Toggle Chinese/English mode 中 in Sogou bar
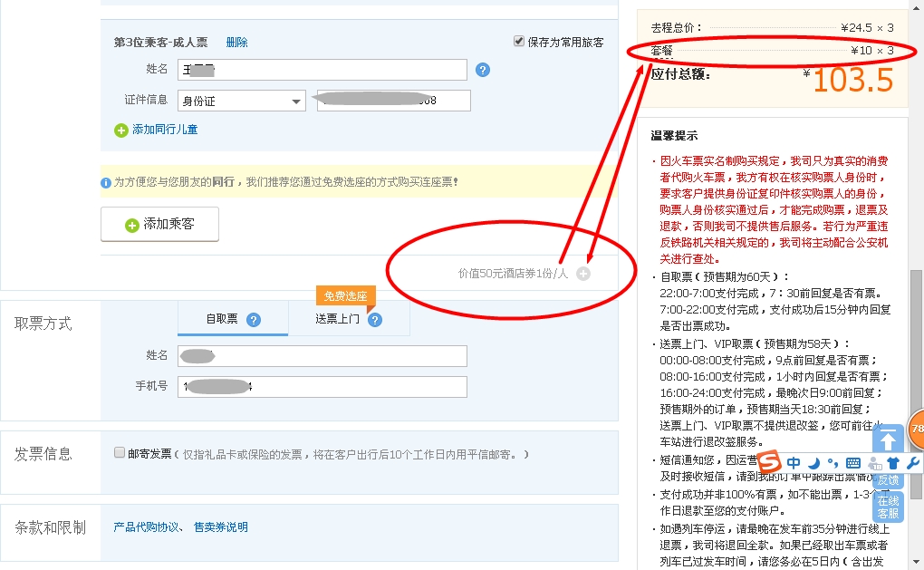The height and width of the screenshot is (570, 924). (794, 463)
